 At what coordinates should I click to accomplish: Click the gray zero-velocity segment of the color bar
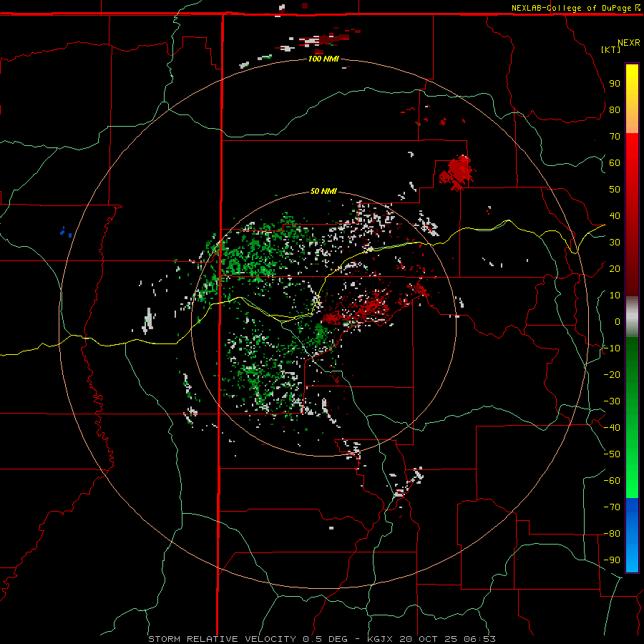[632, 317]
